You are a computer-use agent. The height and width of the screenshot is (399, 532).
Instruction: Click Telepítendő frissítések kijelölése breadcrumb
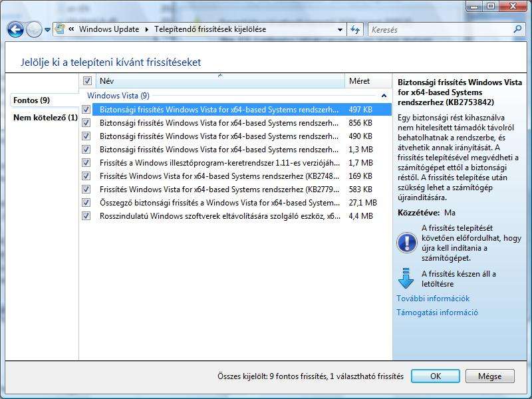(x=210, y=29)
